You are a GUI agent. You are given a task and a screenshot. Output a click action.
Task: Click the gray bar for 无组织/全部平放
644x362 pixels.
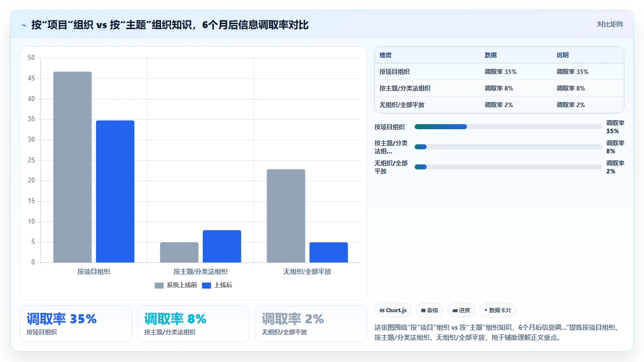[x=286, y=216]
